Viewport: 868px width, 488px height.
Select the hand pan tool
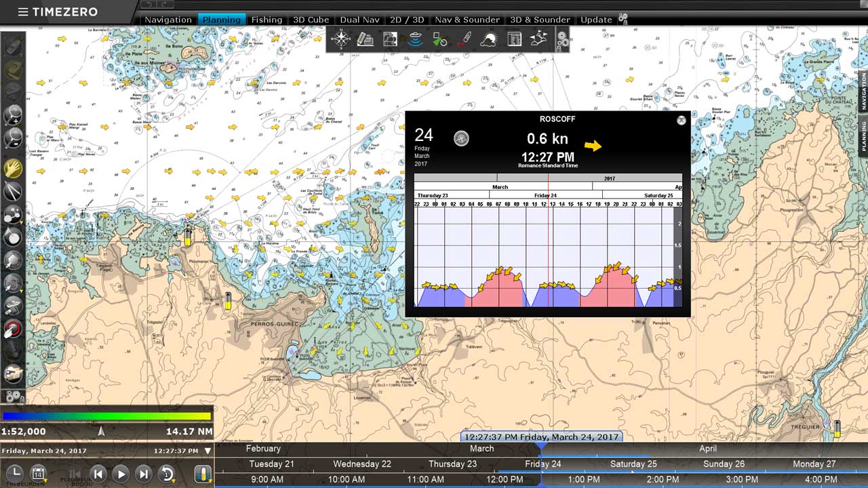click(x=13, y=168)
